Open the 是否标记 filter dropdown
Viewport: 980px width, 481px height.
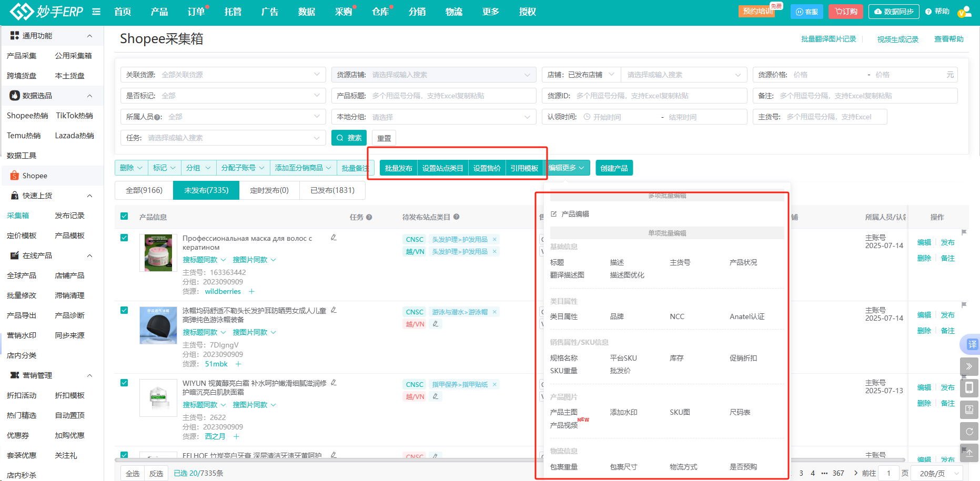point(223,96)
